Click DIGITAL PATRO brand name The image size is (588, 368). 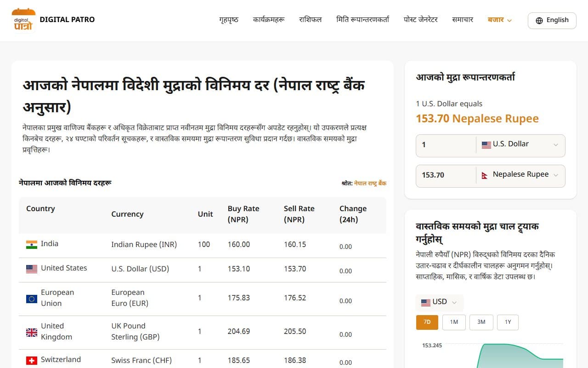[68, 20]
